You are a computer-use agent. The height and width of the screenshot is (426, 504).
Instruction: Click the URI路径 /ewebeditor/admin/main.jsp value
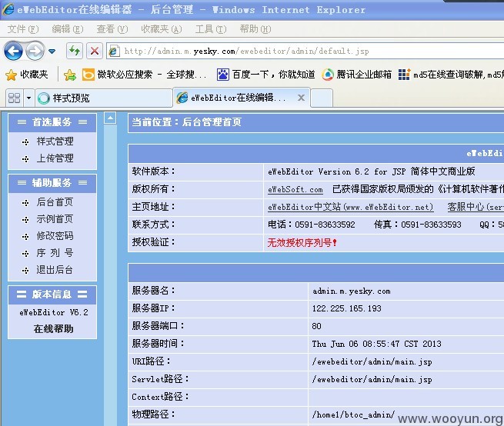coord(372,362)
